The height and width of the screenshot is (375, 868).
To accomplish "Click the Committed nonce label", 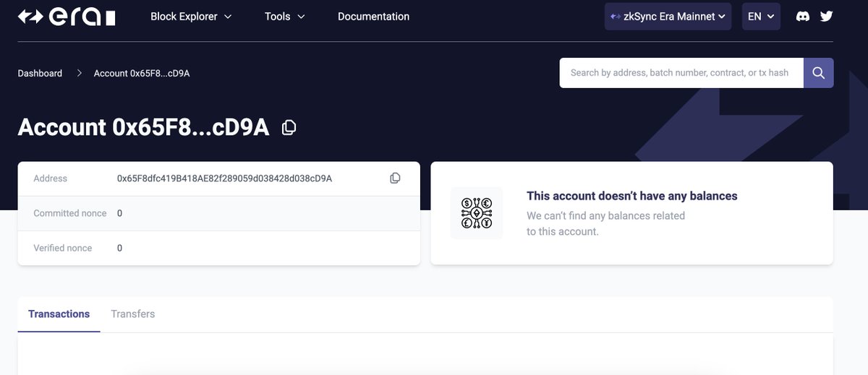I will click(70, 213).
